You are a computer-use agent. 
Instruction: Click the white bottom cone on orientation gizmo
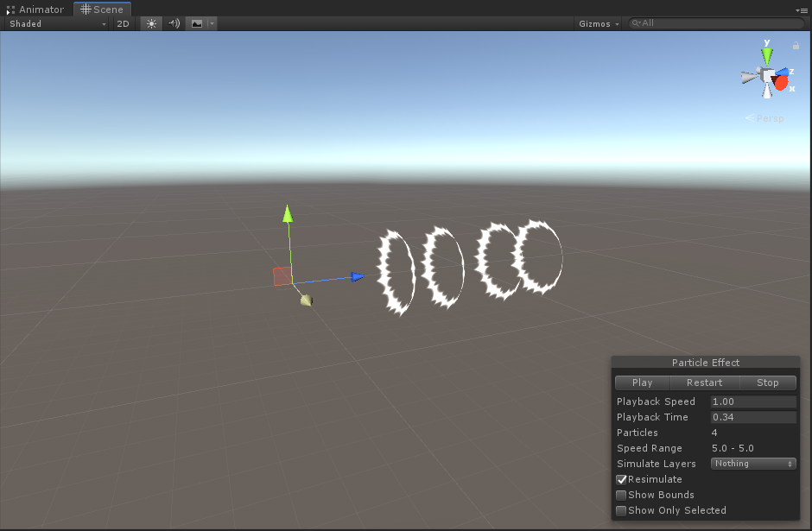point(767,92)
